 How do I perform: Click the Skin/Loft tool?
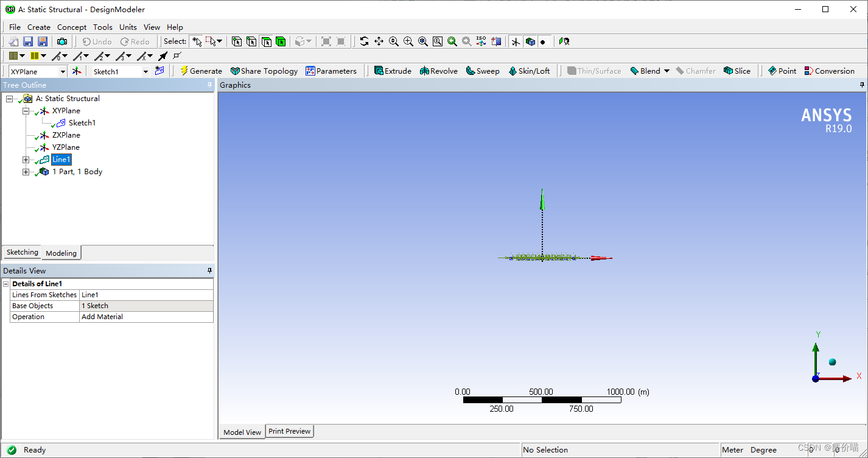click(x=529, y=71)
